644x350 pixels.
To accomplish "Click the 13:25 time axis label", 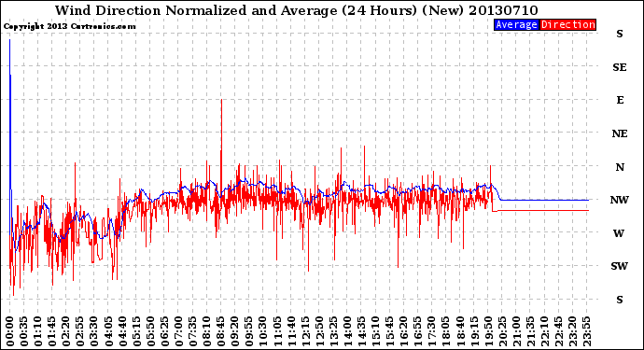I will coord(333,331).
